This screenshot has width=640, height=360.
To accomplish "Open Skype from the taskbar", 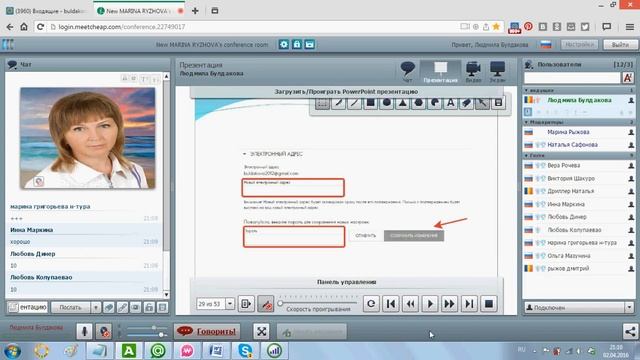I will point(245,351).
